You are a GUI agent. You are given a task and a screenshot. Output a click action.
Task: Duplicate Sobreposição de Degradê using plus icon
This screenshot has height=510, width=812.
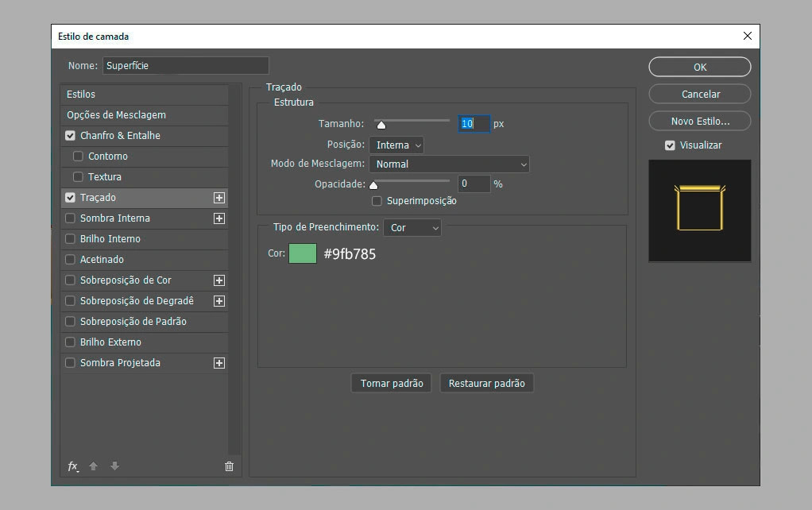click(x=219, y=301)
